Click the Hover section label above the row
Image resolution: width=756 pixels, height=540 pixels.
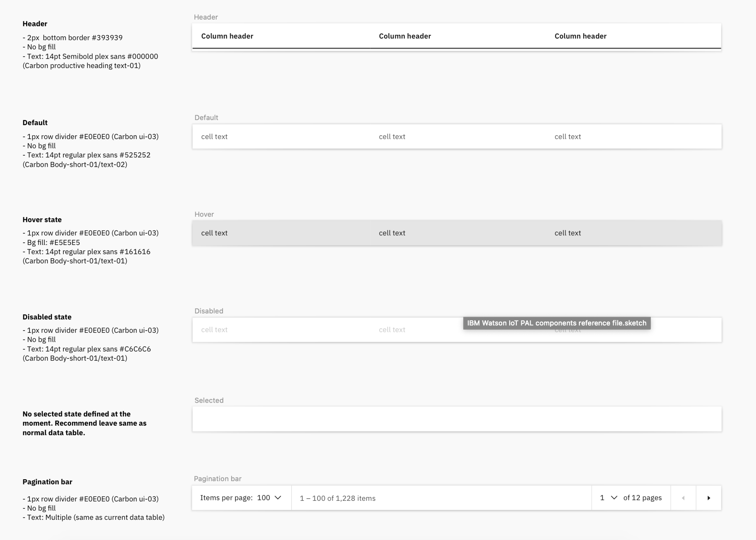click(204, 214)
